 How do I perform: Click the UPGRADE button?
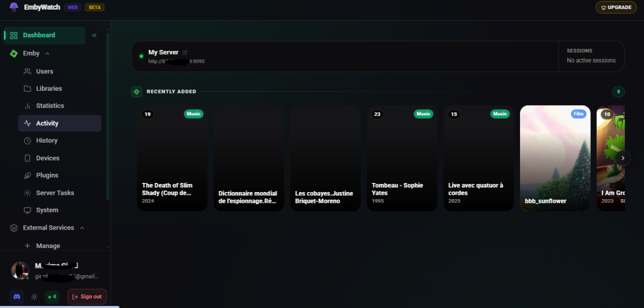(616, 8)
